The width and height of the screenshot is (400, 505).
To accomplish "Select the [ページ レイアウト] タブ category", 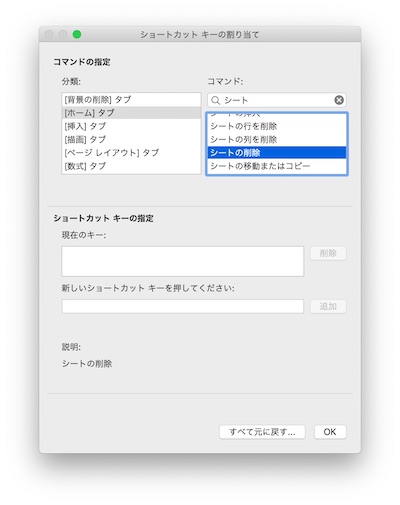I will [x=131, y=153].
